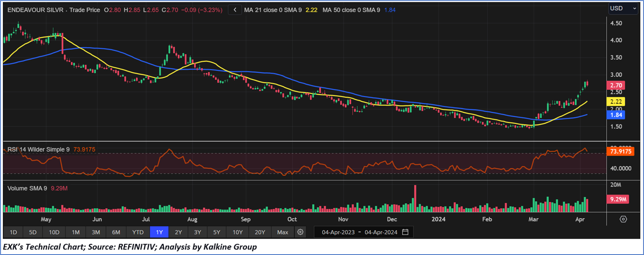Image resolution: width=644 pixels, height=255 pixels.
Task: Select the YTD time range
Action: click(138, 232)
